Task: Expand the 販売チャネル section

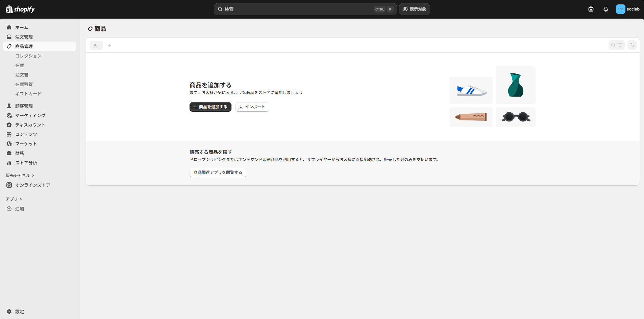Action: tap(20, 175)
